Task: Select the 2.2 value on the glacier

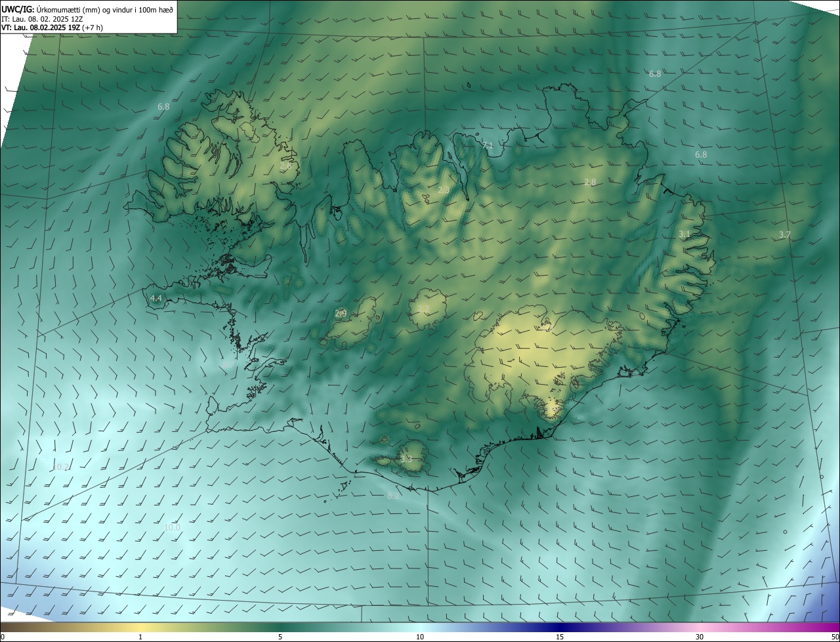Action: coord(423,309)
